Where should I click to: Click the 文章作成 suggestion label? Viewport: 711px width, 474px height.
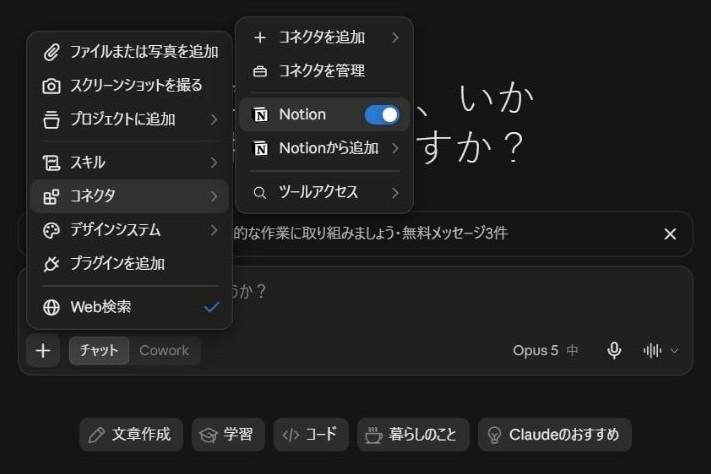[x=141, y=435]
